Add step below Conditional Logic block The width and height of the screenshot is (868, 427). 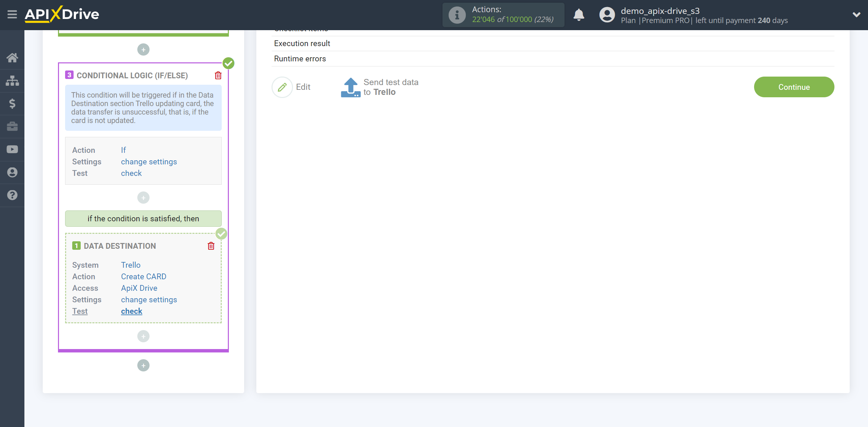tap(143, 365)
